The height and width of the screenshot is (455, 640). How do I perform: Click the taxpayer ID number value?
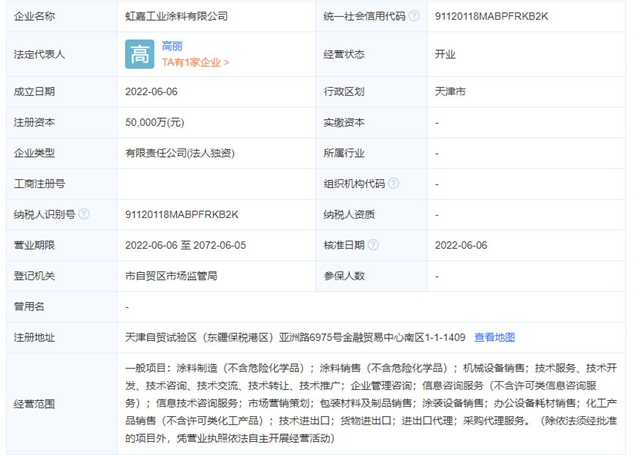pos(186,214)
